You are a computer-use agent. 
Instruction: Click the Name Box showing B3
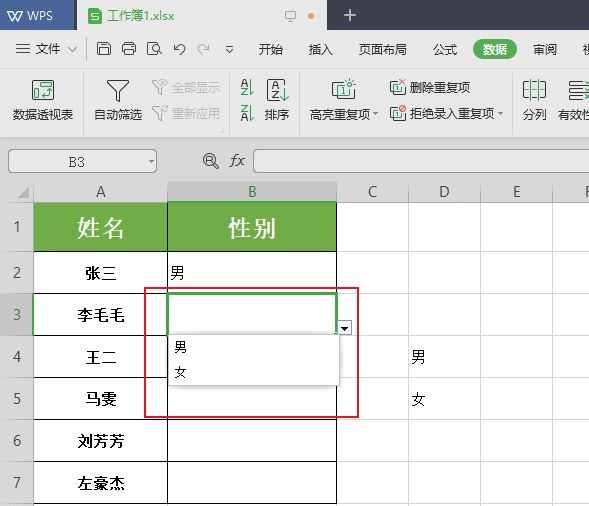[77, 162]
